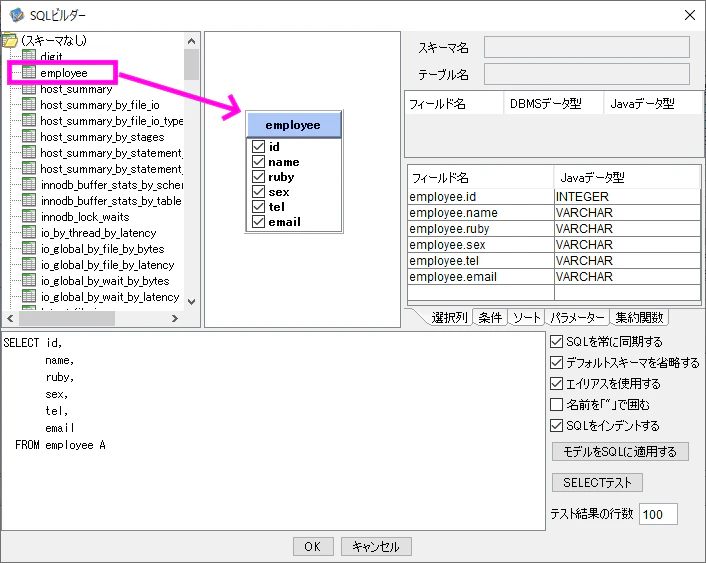Select the employee.email row in field table
The height and width of the screenshot is (563, 706).
pyautogui.click(x=554, y=277)
